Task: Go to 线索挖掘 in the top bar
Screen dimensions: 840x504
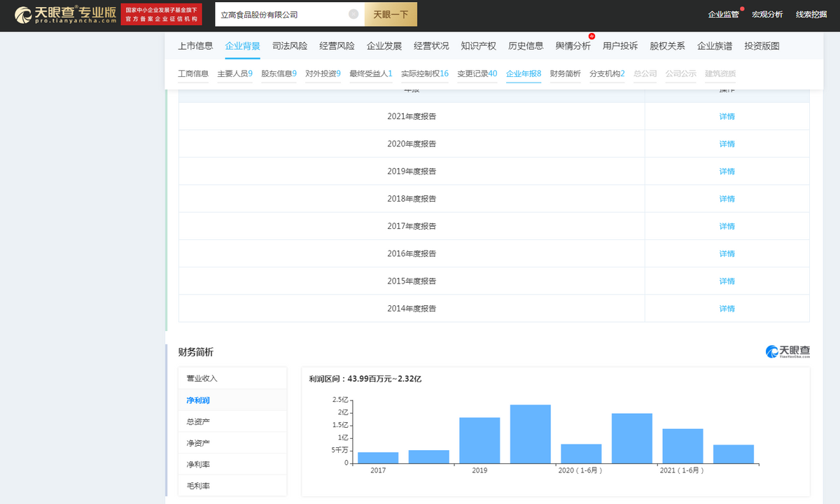Action: (x=811, y=15)
